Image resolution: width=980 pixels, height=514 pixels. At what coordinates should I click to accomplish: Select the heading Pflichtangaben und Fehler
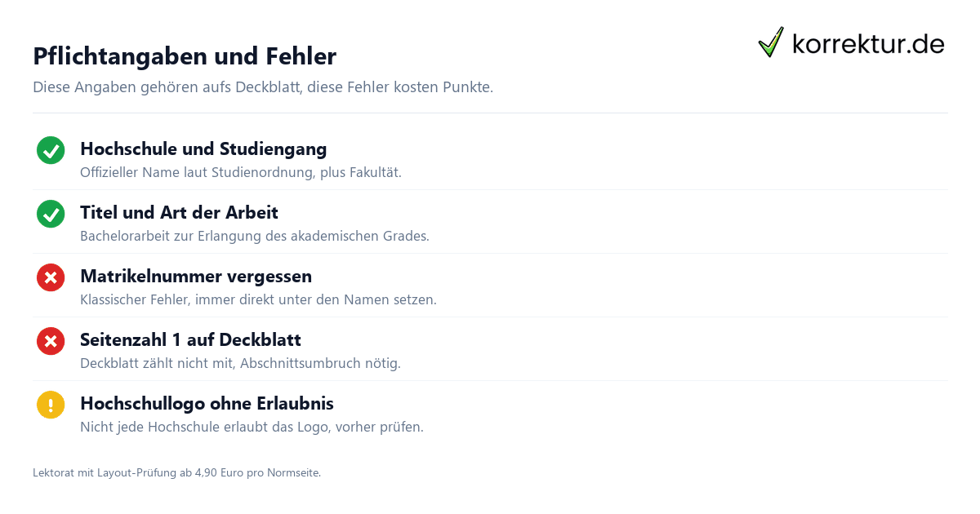point(185,56)
